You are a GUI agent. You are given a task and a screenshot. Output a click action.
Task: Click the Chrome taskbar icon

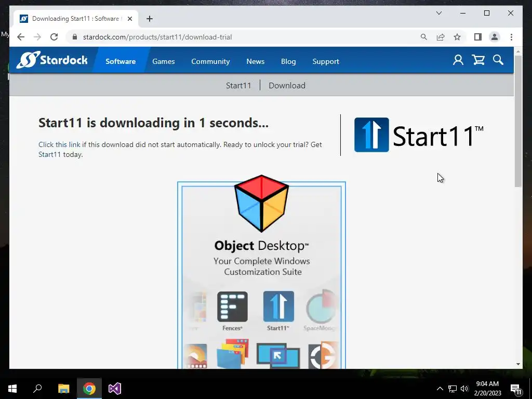pyautogui.click(x=89, y=389)
